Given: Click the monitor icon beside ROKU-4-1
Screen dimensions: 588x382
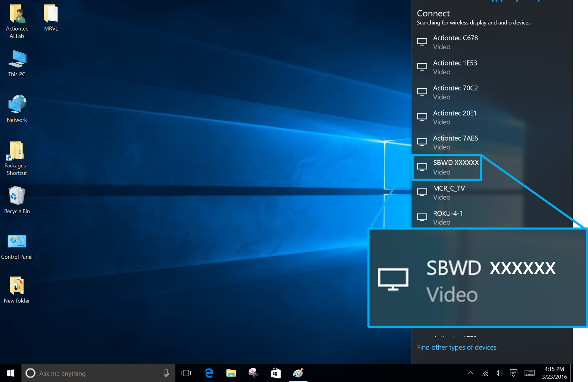Looking at the screenshot, I should [x=422, y=217].
